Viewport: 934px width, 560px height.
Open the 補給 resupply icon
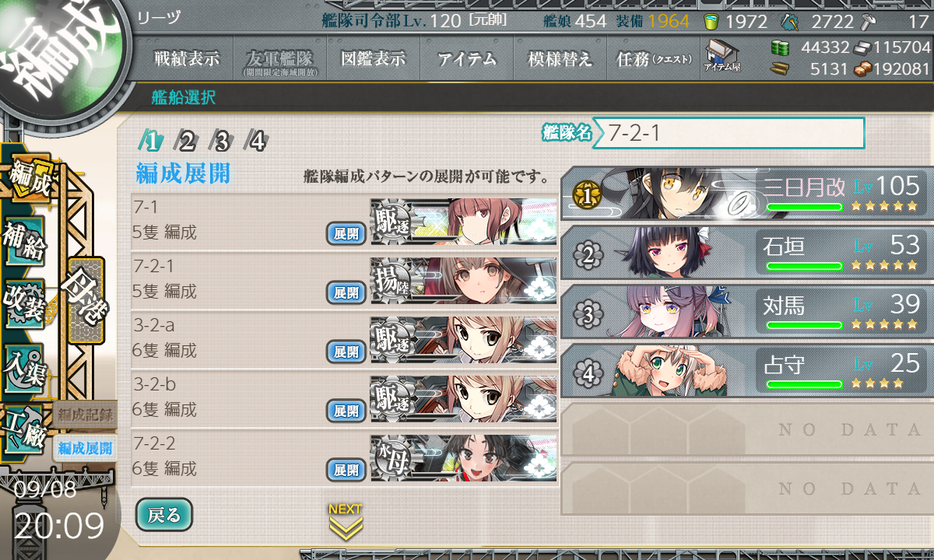[x=25, y=240]
